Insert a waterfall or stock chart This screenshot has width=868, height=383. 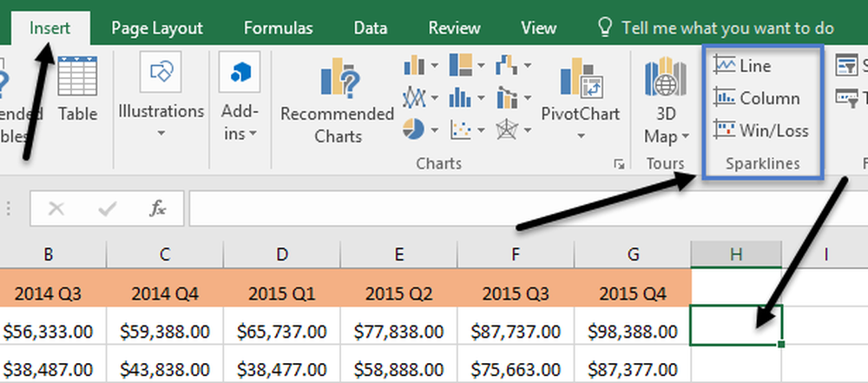tap(513, 65)
